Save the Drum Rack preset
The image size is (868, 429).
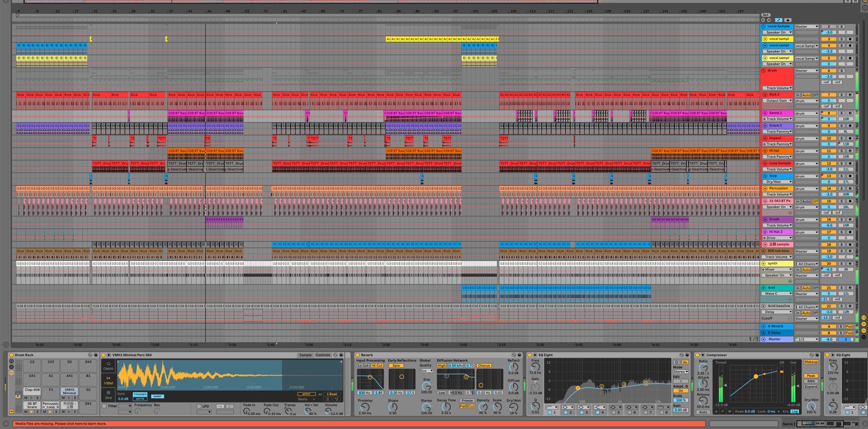(96, 355)
